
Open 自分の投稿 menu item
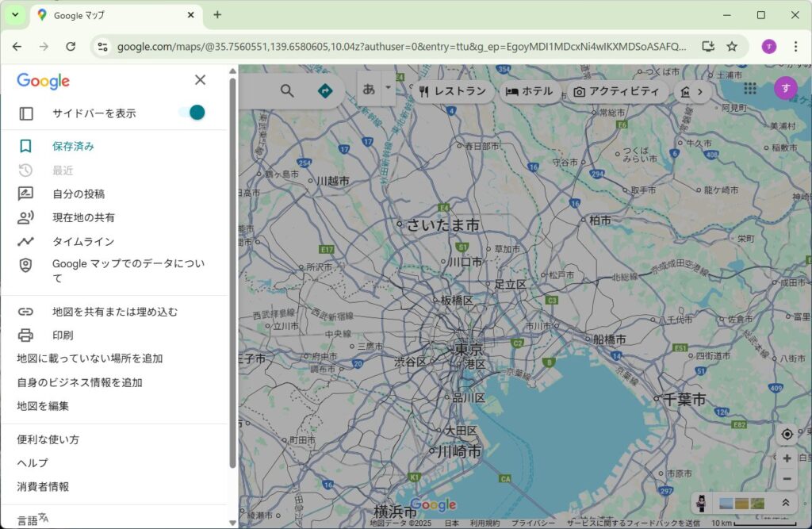pyautogui.click(x=114, y=194)
